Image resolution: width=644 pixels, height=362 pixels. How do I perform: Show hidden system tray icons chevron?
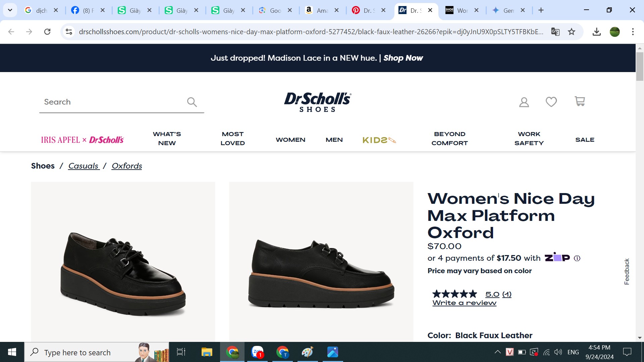click(497, 352)
